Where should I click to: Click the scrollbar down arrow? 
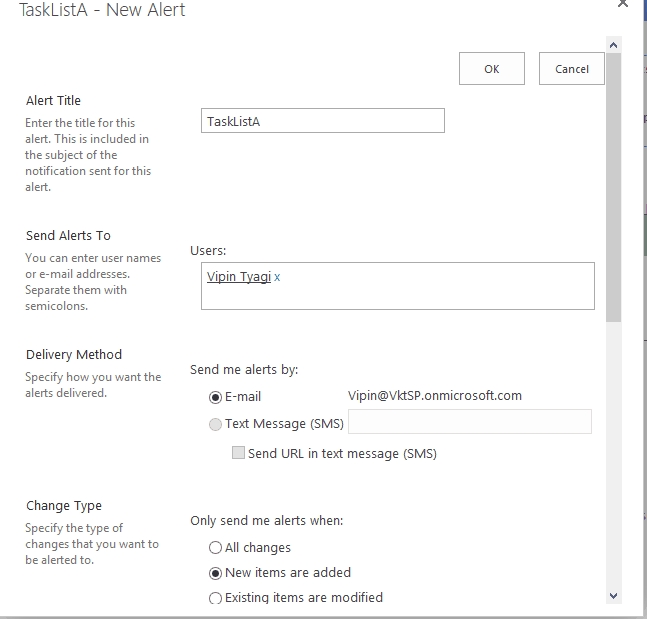[614, 596]
